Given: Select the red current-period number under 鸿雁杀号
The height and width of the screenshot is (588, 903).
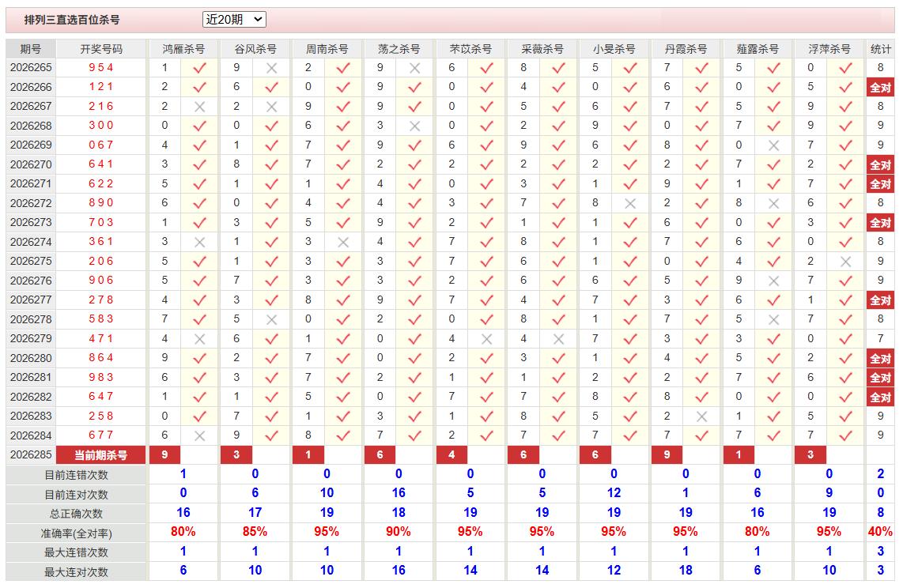Looking at the screenshot, I should tap(164, 455).
